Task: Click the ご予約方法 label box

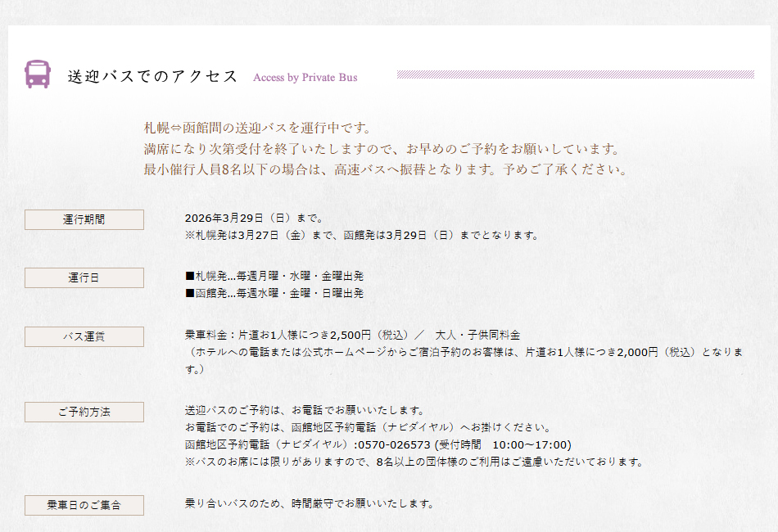Action: point(84,412)
